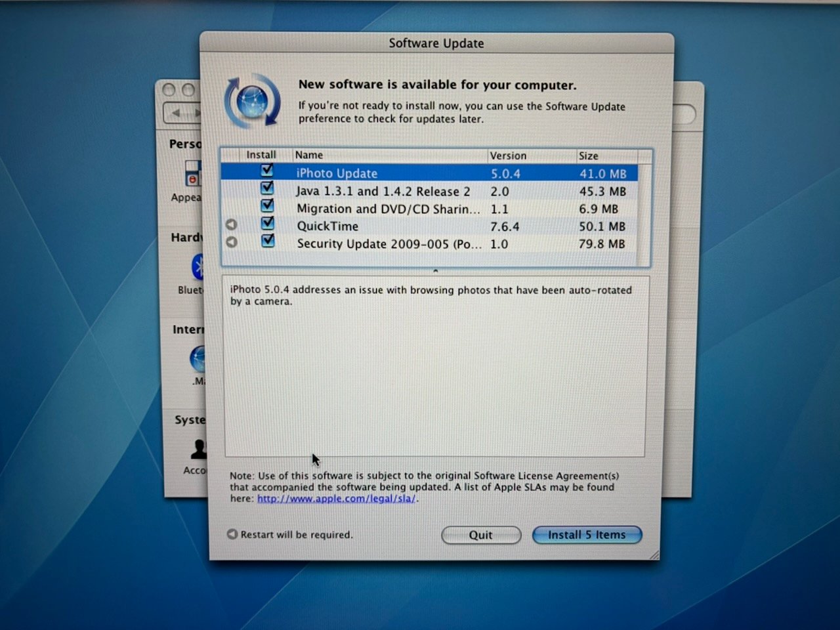The width and height of the screenshot is (840, 630).
Task: Select the QuickTime row
Action: coord(429,226)
